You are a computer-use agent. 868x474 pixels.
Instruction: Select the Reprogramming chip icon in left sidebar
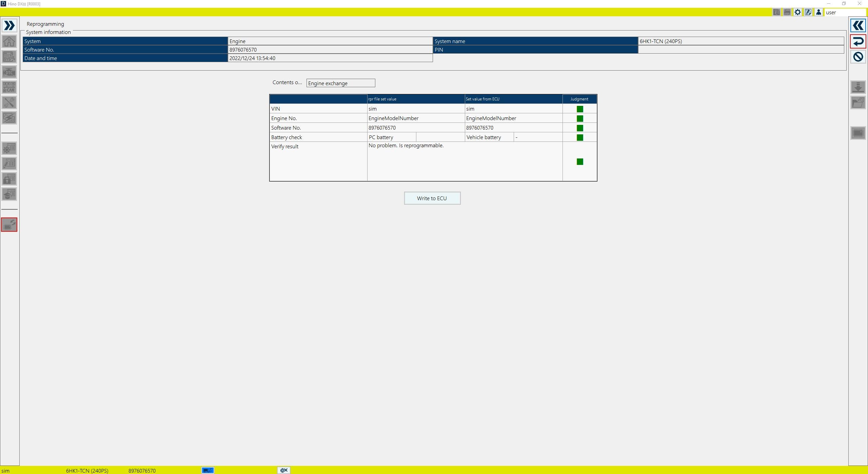(9, 225)
